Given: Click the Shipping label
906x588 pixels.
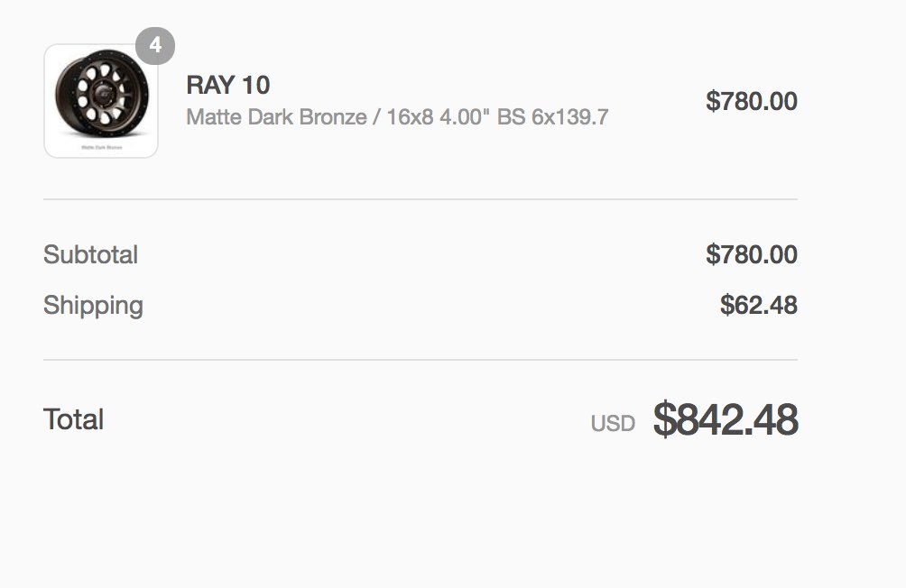Looking at the screenshot, I should (x=93, y=306).
